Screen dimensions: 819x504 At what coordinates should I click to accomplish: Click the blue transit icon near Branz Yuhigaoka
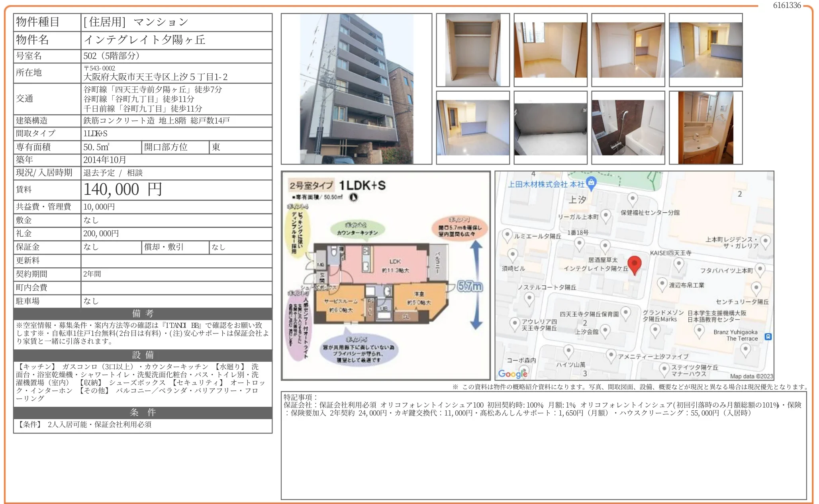click(768, 337)
